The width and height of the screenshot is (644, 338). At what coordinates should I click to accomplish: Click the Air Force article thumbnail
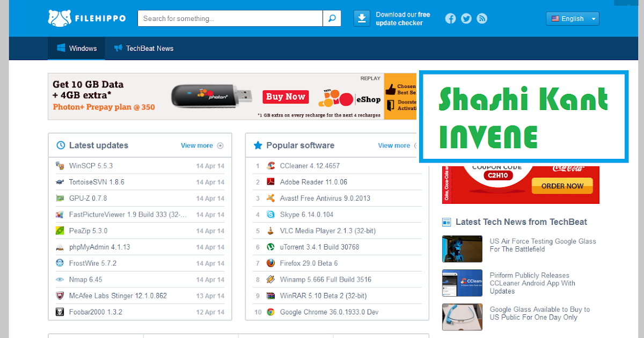462,249
